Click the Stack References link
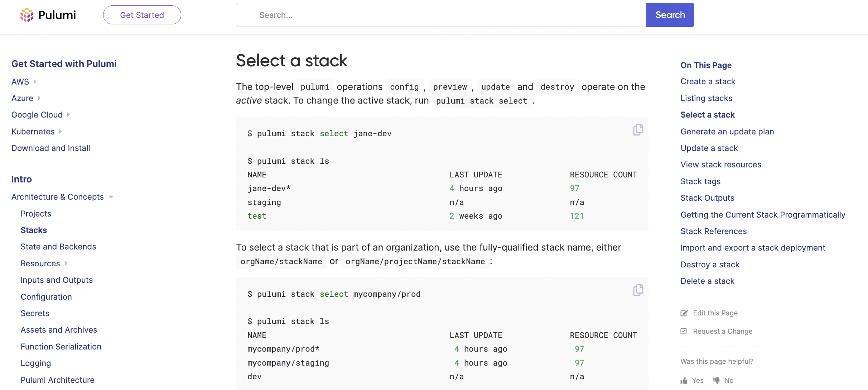This screenshot has width=868, height=390. point(714,231)
